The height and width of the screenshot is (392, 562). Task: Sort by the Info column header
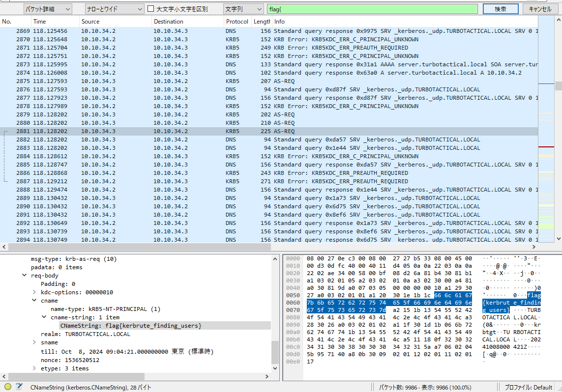[405, 22]
